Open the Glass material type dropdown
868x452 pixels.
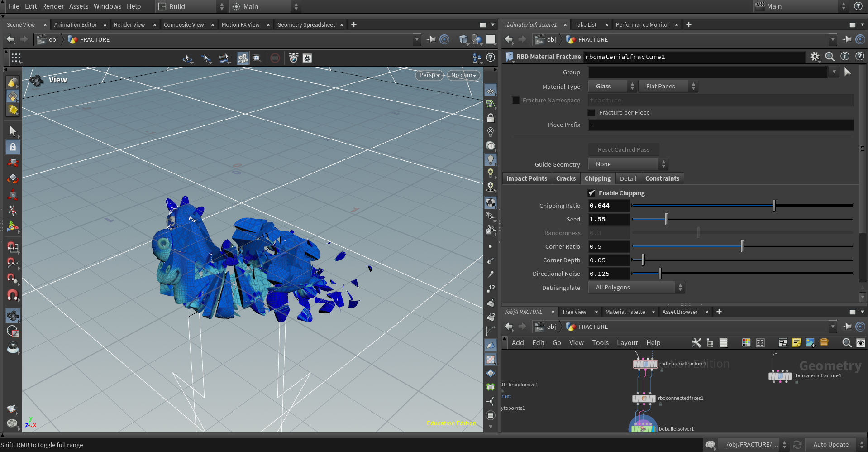[x=612, y=86]
